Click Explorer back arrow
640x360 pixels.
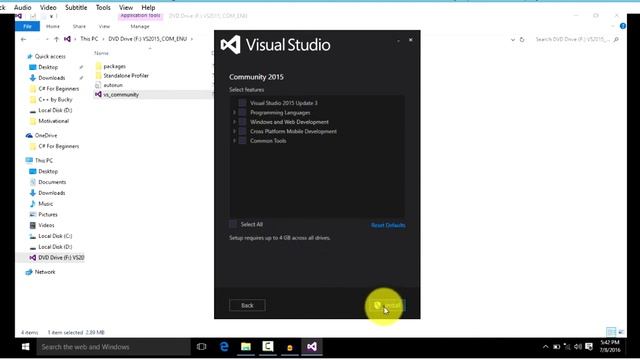coord(23,39)
